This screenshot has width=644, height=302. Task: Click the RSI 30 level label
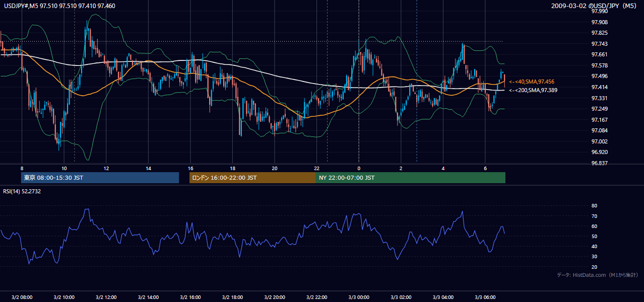pos(594,257)
